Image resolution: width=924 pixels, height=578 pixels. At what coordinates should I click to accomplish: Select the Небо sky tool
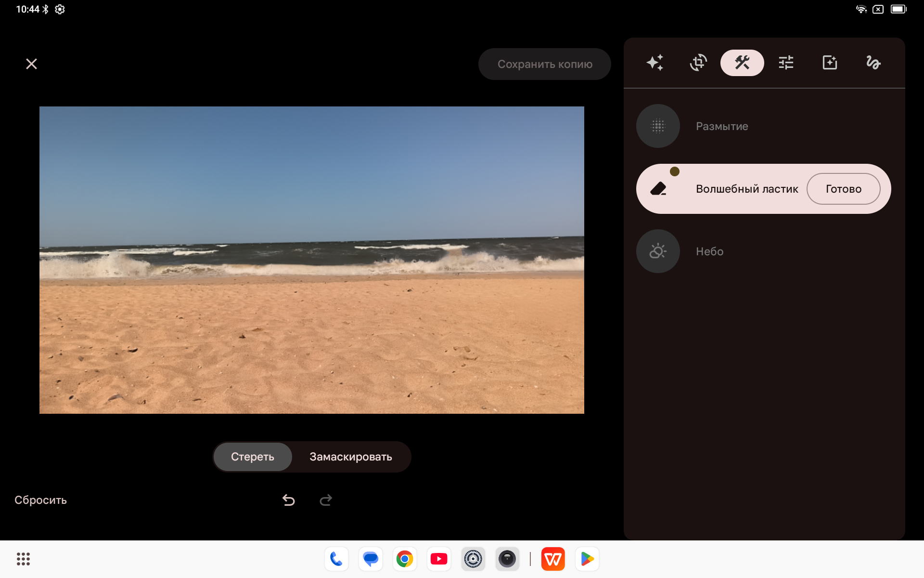pos(658,251)
